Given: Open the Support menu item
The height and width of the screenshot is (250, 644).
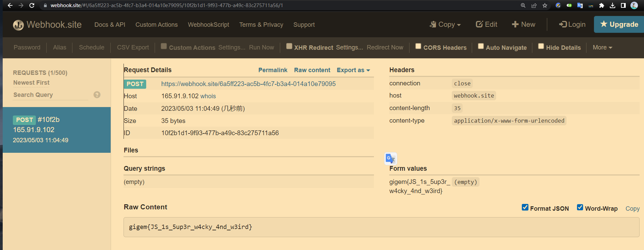Looking at the screenshot, I should pyautogui.click(x=304, y=25).
